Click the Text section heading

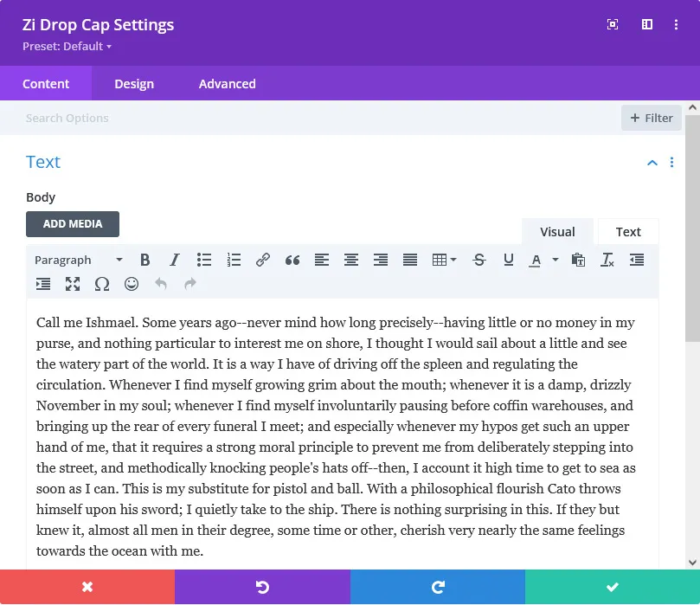(x=43, y=162)
